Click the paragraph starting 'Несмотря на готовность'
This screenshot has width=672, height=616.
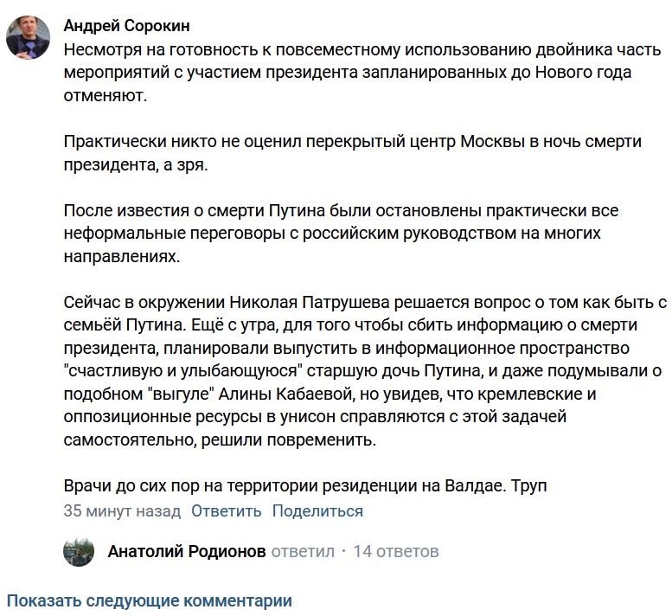pyautogui.click(x=362, y=73)
